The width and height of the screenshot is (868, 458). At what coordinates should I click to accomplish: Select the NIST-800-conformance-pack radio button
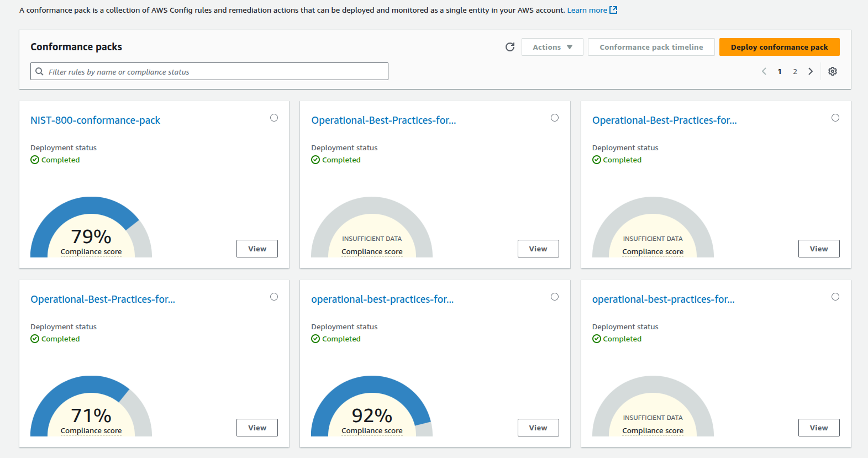pyautogui.click(x=274, y=118)
